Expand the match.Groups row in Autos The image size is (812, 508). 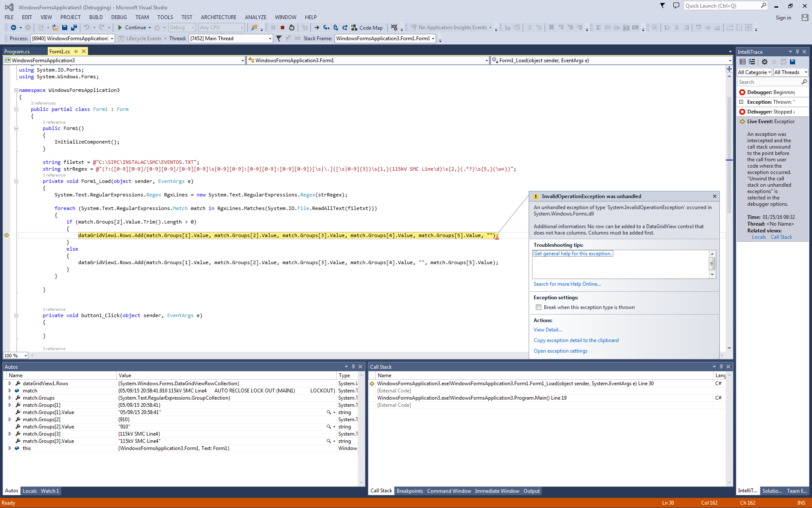click(10, 398)
